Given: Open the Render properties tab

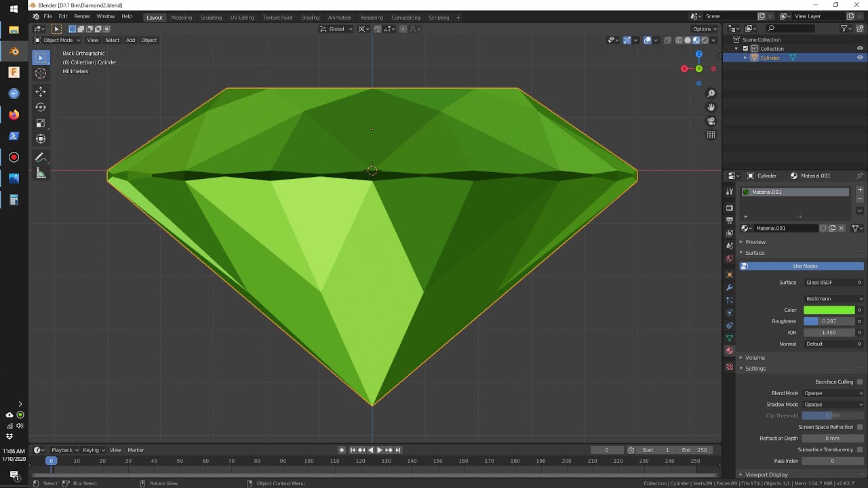Looking at the screenshot, I should tap(730, 207).
